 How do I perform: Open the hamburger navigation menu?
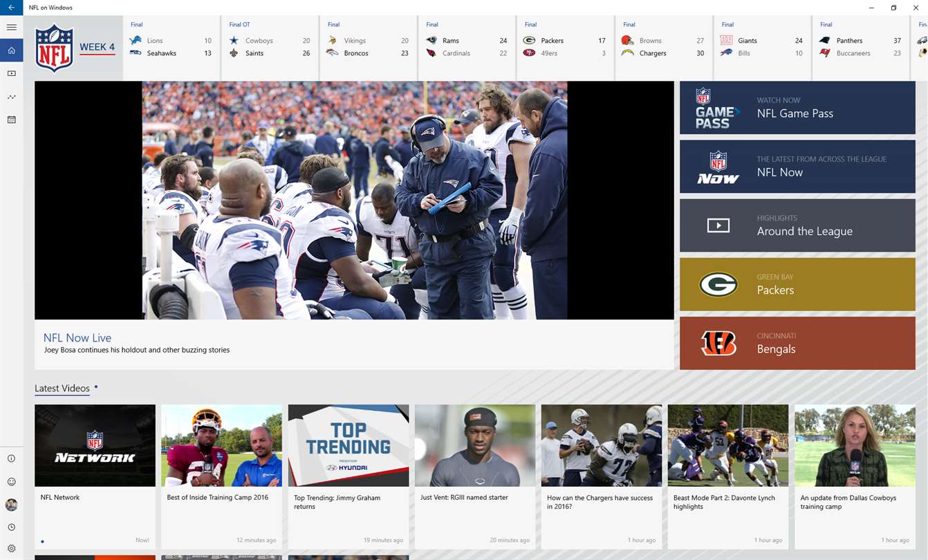pyautogui.click(x=11, y=28)
